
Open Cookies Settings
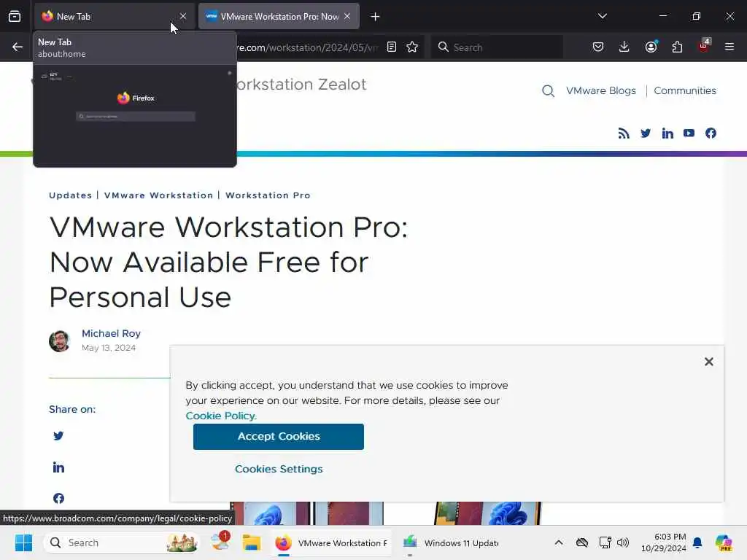pyautogui.click(x=279, y=469)
